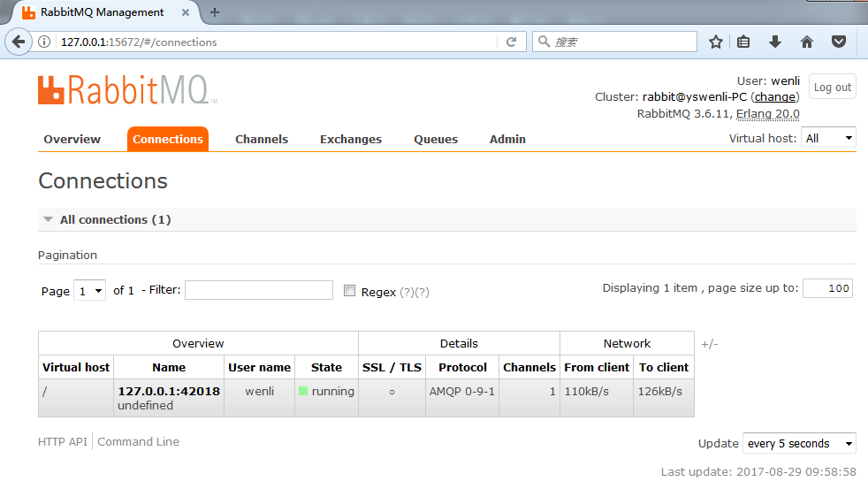Viewport: 868px width, 489px height.
Task: Click the first Regex (?) help link
Action: point(407,292)
